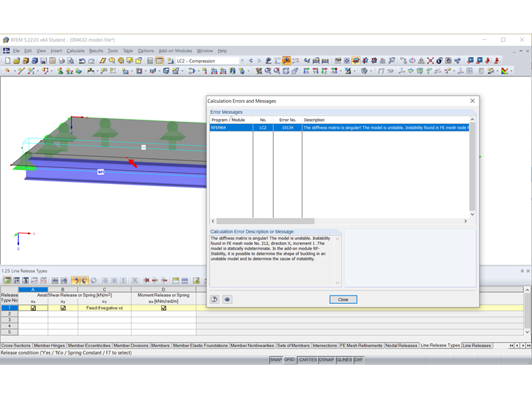Screen dimensions: 532x399
Task: Close the Calculation Errors and Messages dialog with X
Action: pyautogui.click(x=472, y=101)
